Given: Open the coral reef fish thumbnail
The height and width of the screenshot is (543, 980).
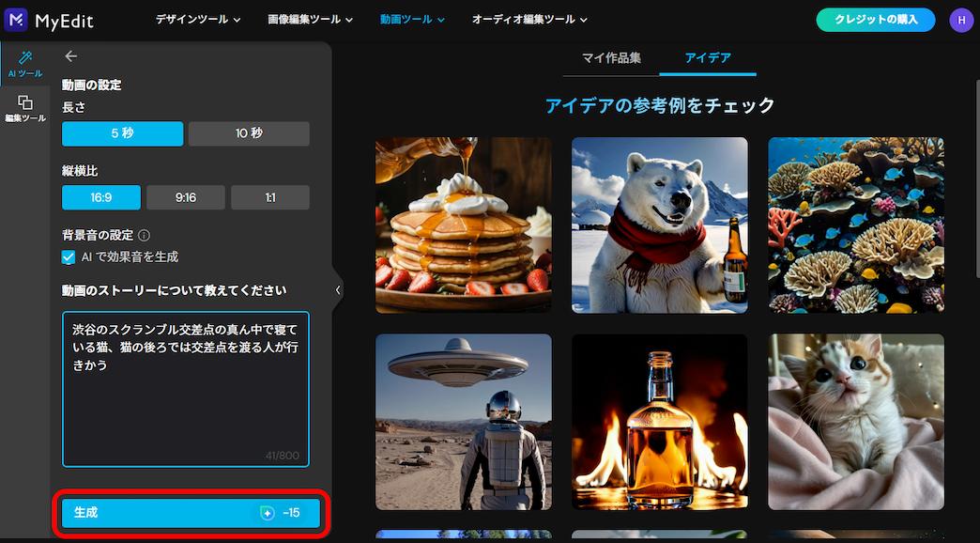Looking at the screenshot, I should (856, 225).
